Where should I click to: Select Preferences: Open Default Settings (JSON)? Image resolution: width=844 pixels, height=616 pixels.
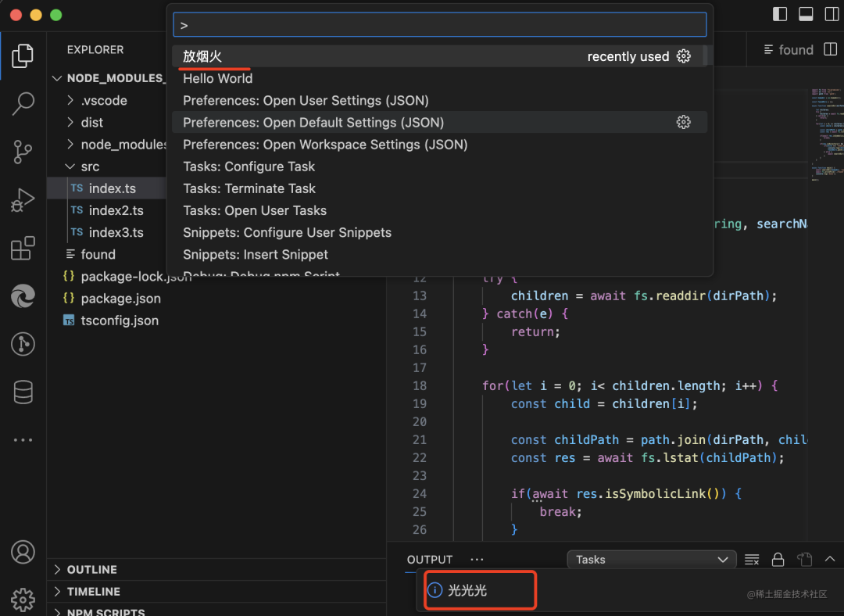point(438,122)
